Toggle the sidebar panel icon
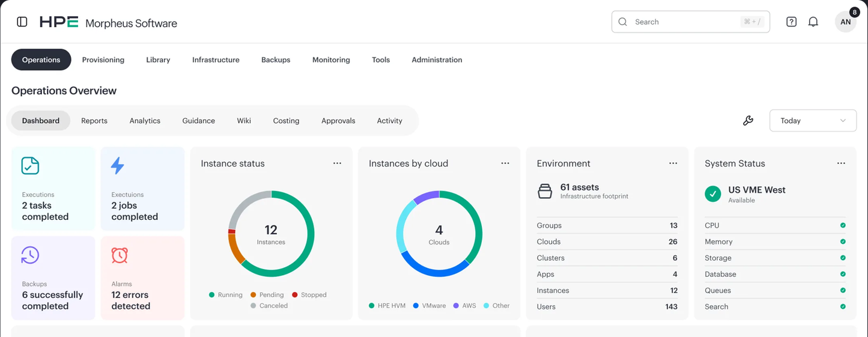This screenshot has height=337, width=868. pos(22,22)
